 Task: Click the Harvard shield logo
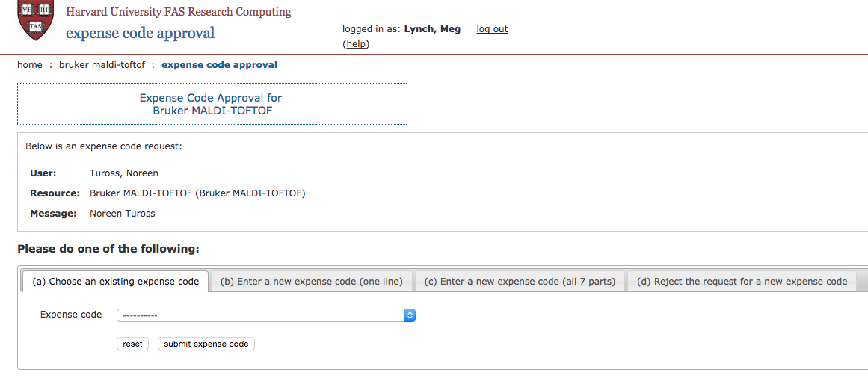tap(36, 20)
